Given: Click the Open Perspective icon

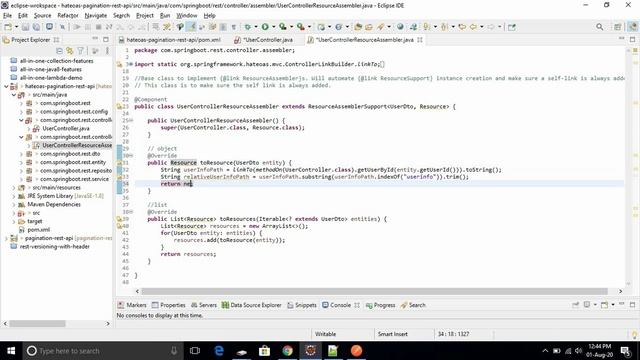Looking at the screenshot, I should pos(618,27).
